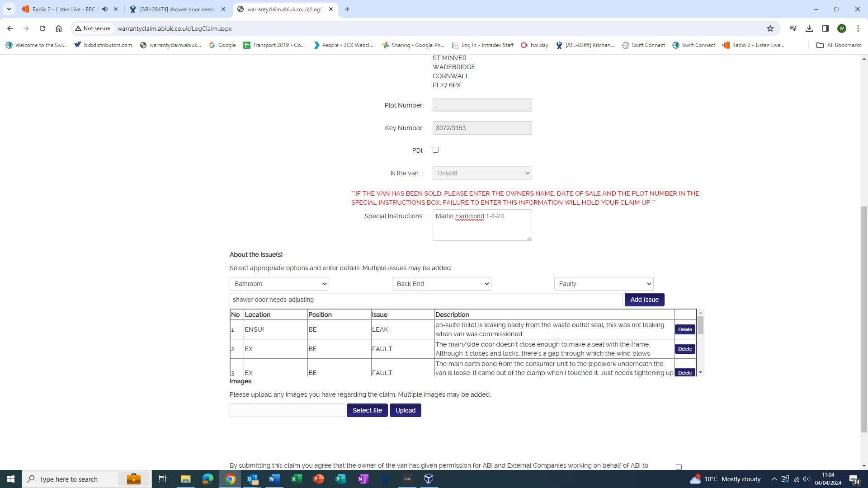This screenshot has height=488, width=868.
Task: Open Chrome side panel icon
Action: pos(826,28)
